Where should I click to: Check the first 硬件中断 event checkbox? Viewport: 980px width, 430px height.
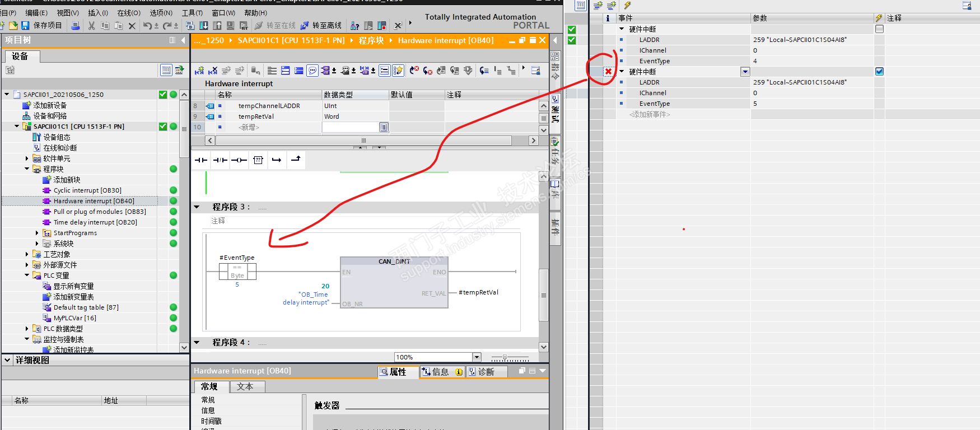pos(879,29)
